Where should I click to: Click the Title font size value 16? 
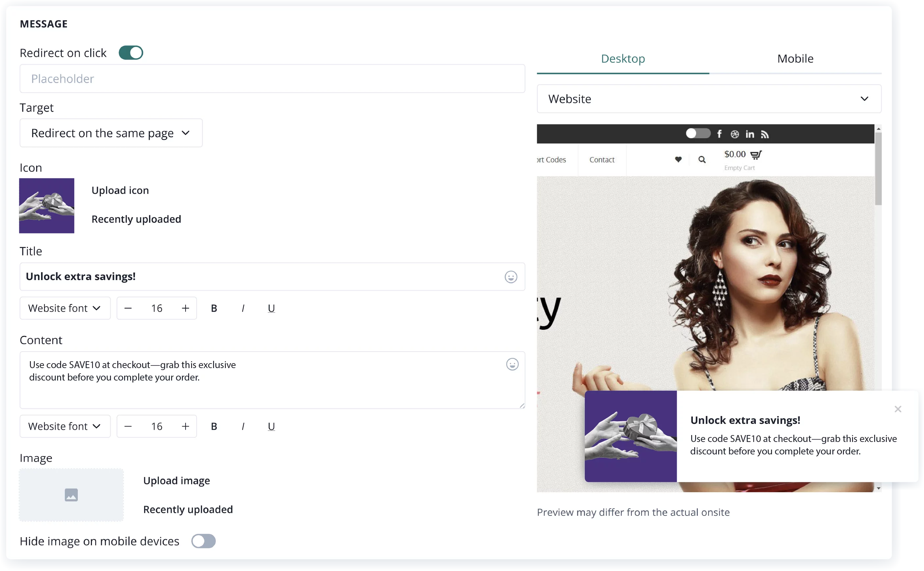157,308
